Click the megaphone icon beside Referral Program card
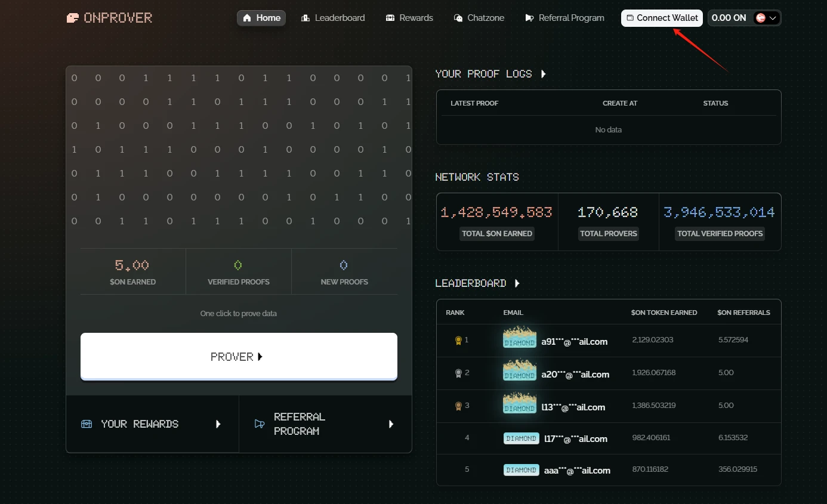Viewport: 827px width, 504px height. pos(260,424)
